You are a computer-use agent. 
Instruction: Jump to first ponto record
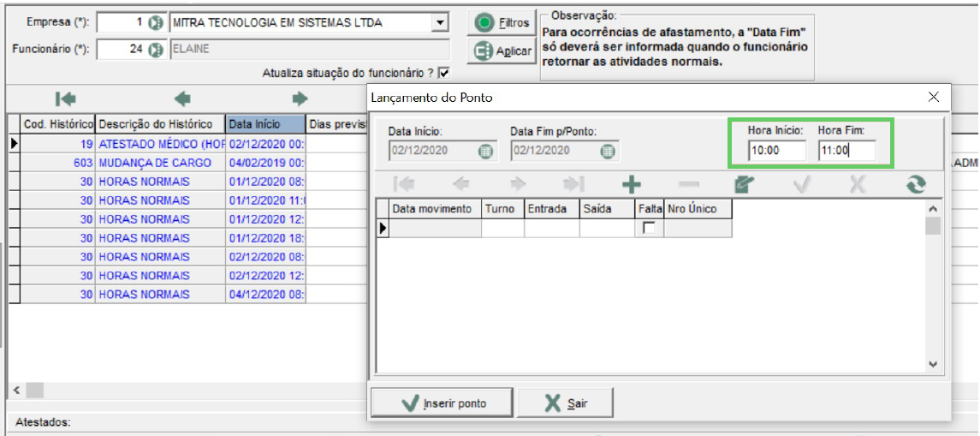coord(402,184)
